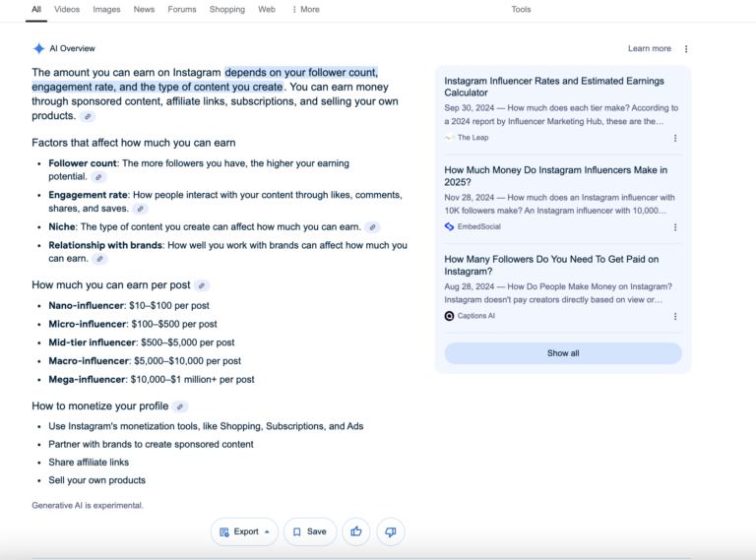756x560 pixels.
Task: Switch to the Web tab
Action: 267,9
